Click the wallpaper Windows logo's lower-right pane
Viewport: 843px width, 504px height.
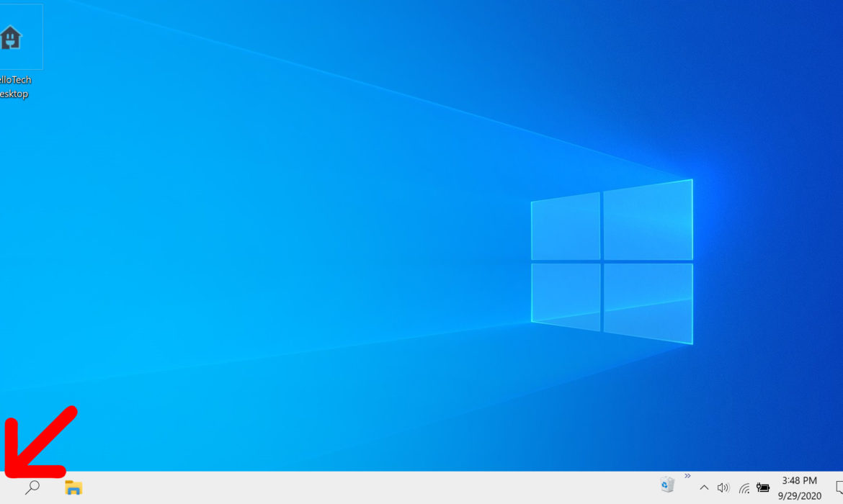[x=647, y=301]
